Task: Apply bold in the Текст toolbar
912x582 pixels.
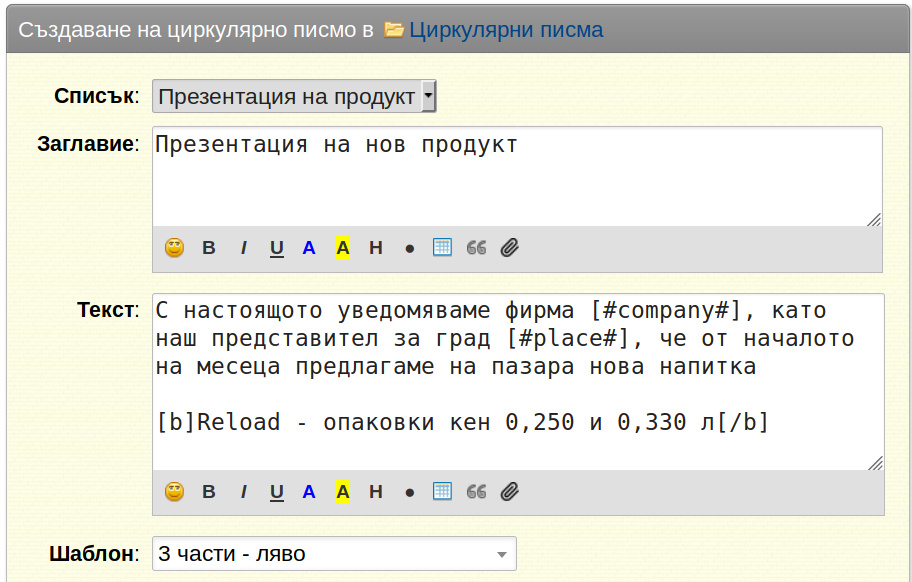Action: point(209,492)
